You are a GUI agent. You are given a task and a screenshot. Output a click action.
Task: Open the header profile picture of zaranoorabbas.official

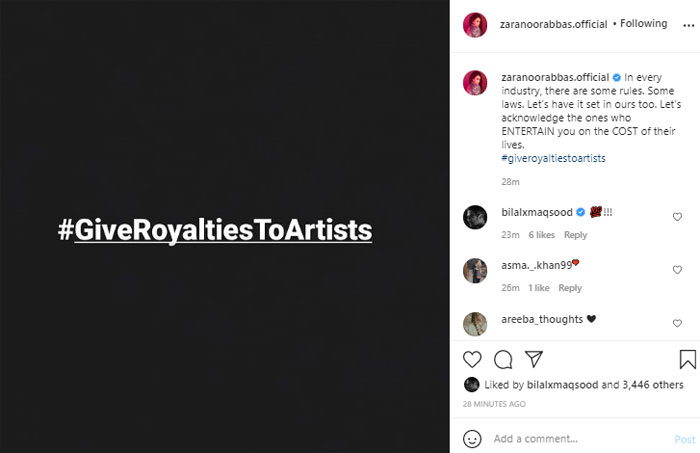475,24
